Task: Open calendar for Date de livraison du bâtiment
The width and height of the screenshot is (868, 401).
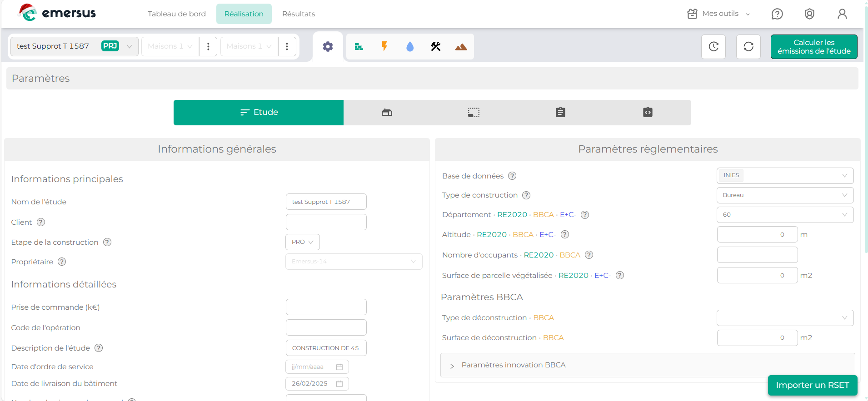Action: click(x=339, y=384)
